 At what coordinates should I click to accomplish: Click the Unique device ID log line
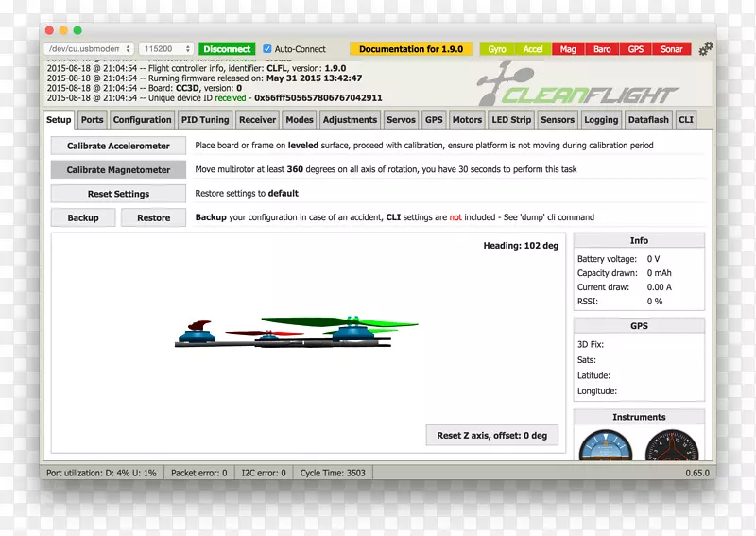(215, 98)
